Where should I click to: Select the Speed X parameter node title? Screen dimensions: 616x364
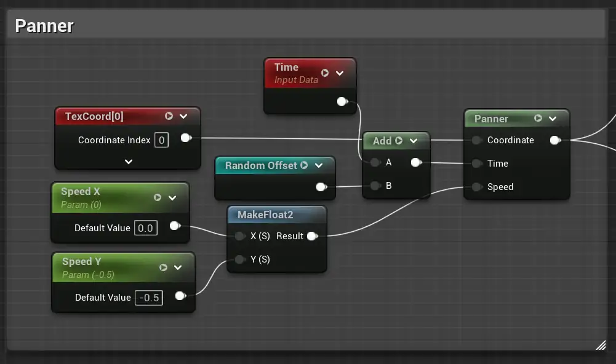pos(81,191)
